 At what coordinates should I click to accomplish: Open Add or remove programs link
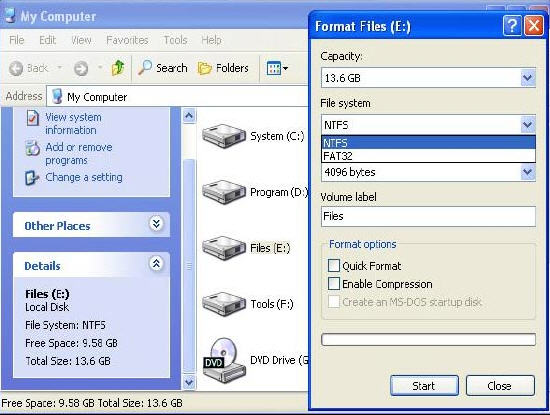pos(79,154)
